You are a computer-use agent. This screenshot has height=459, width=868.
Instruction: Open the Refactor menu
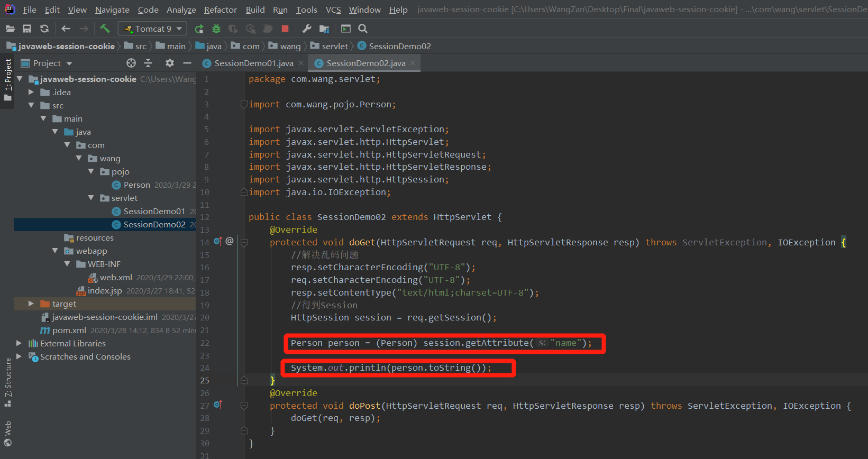[221, 10]
